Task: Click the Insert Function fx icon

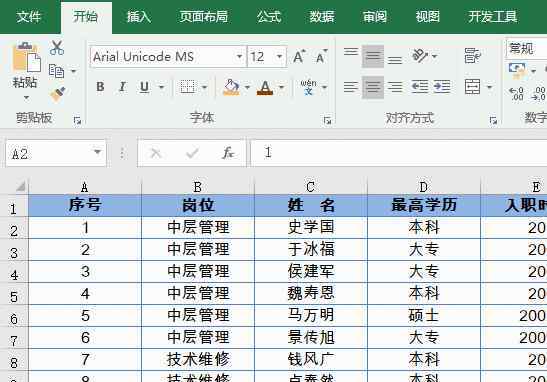Action: [227, 153]
